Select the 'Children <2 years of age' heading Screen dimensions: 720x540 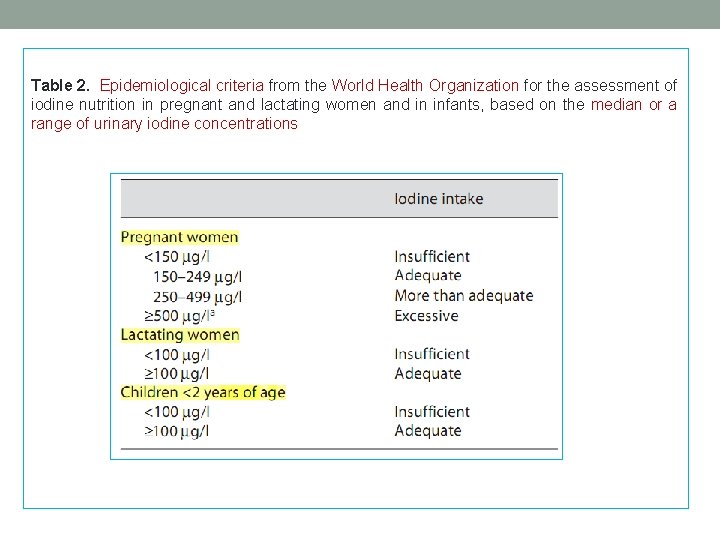click(203, 393)
